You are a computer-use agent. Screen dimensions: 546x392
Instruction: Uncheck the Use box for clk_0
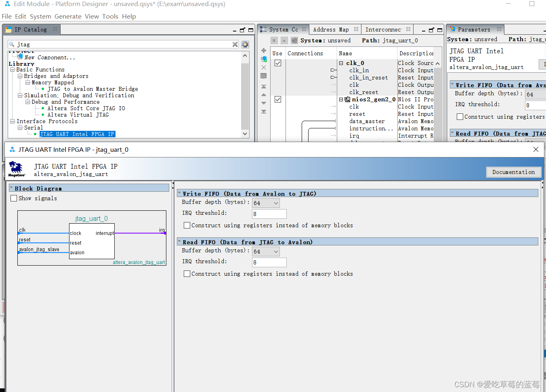278,63
